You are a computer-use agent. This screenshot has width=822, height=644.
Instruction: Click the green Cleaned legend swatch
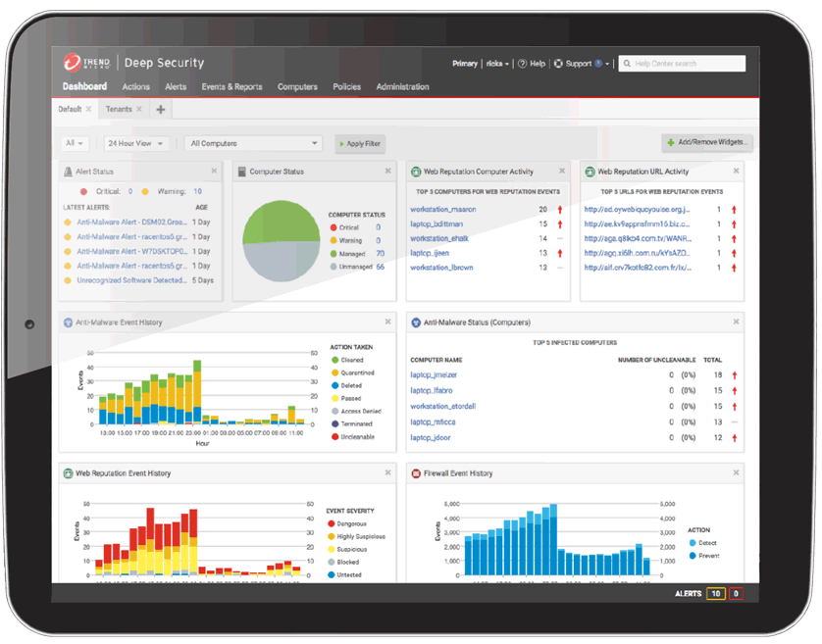tap(334, 360)
